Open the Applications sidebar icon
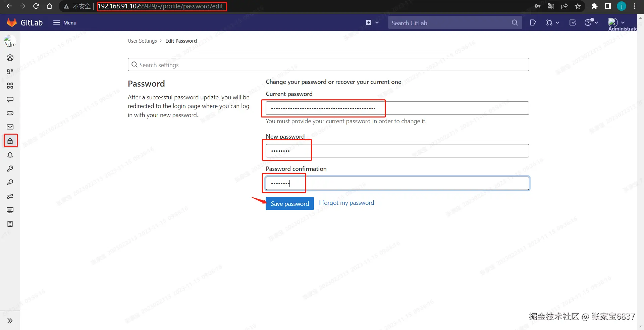 (x=10, y=86)
